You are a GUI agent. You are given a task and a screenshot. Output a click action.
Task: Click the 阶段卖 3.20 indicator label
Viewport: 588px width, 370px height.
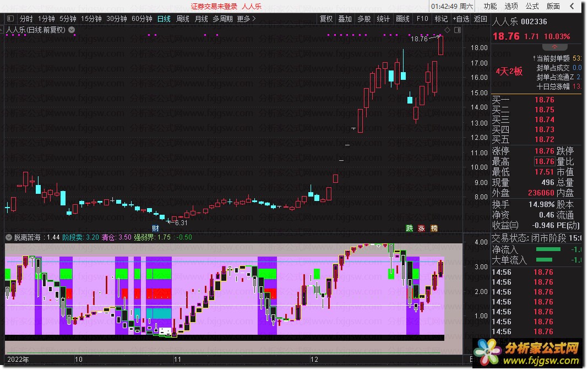pos(80,237)
